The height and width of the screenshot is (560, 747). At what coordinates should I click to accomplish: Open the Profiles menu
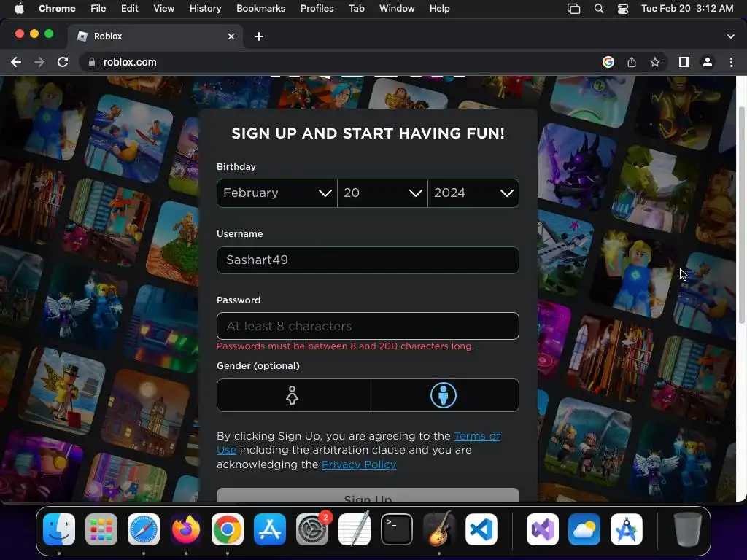[x=317, y=8]
